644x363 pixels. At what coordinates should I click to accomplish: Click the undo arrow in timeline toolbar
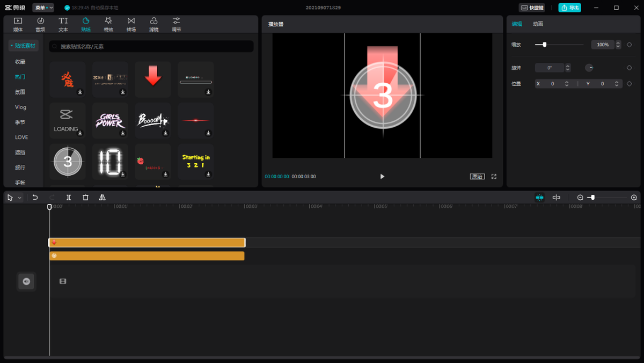(x=35, y=198)
